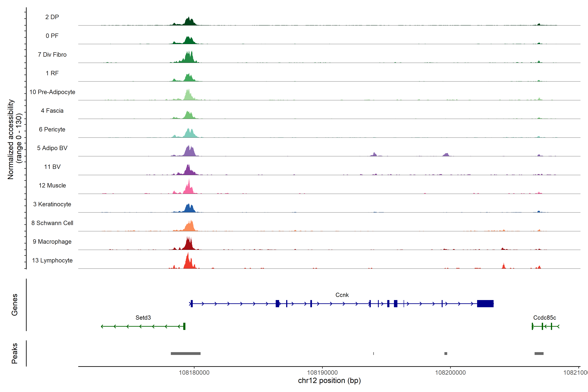
Task: Click the Ccdc85c gene label
Action: coord(545,318)
